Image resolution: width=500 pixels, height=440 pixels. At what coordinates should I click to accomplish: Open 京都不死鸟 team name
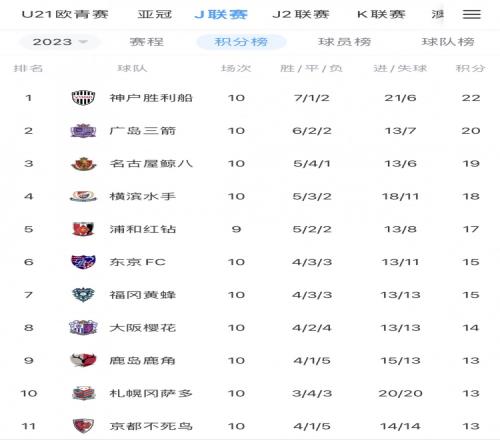[151, 426]
